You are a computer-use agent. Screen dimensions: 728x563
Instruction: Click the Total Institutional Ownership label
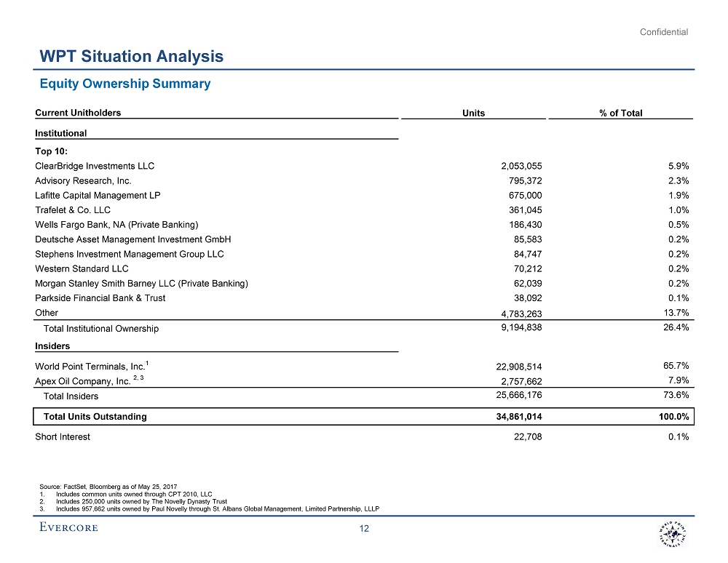(101, 329)
